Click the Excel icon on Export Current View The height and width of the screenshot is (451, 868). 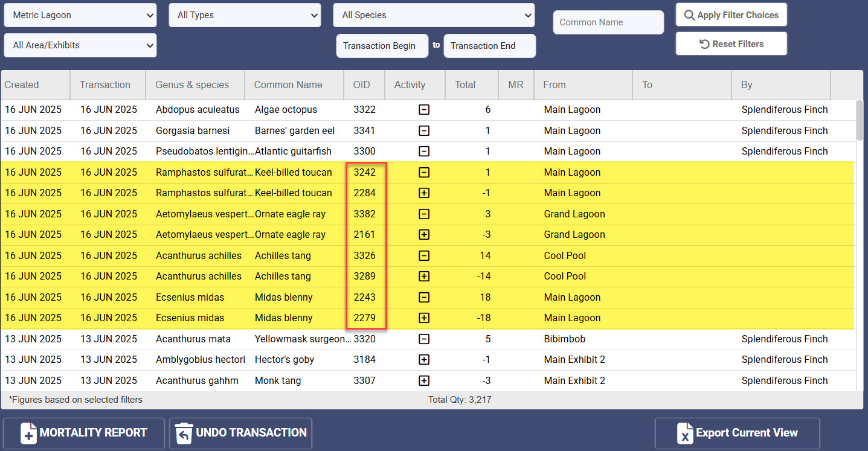pyautogui.click(x=686, y=433)
